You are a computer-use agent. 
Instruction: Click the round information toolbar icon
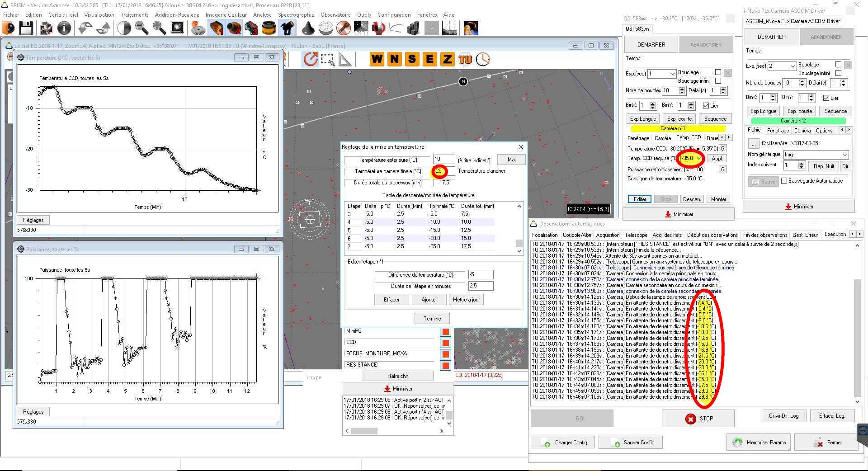[64, 28]
